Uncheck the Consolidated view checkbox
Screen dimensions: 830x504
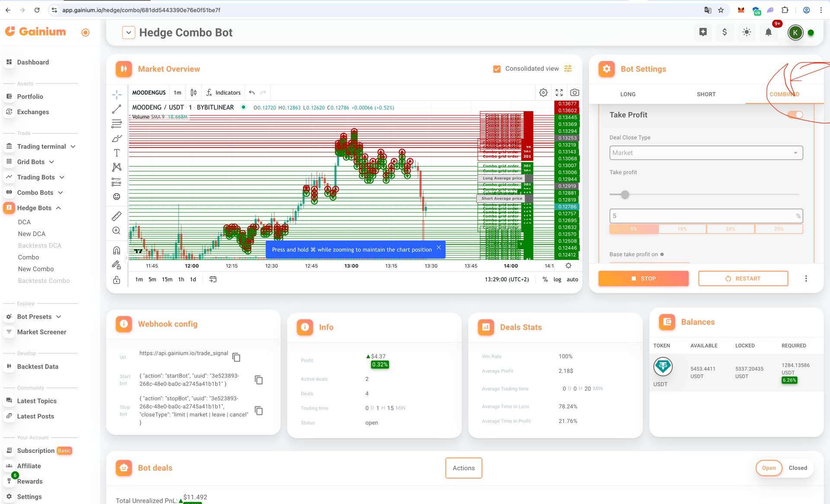(497, 69)
